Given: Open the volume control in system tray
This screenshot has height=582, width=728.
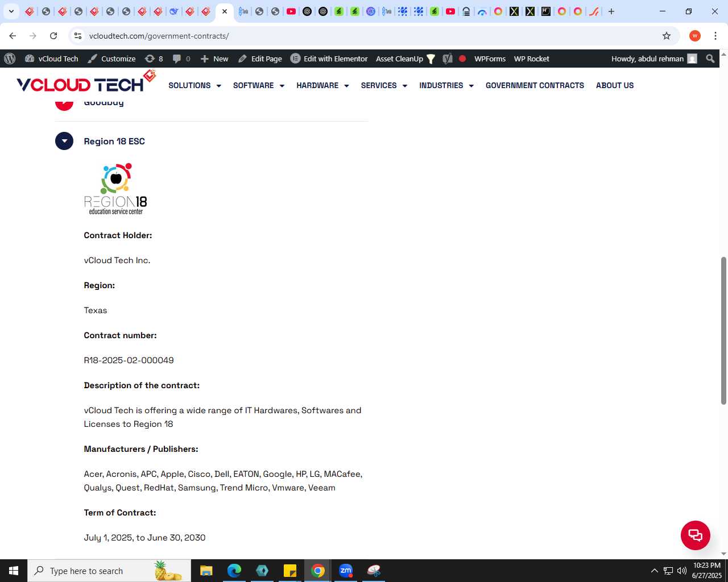Looking at the screenshot, I should point(682,571).
